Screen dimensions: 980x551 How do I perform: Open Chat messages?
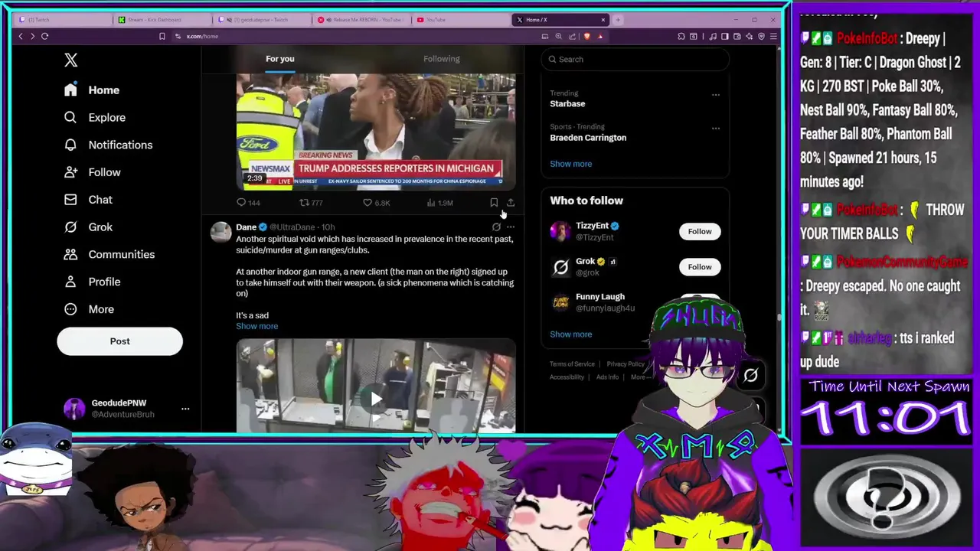[x=89, y=200]
